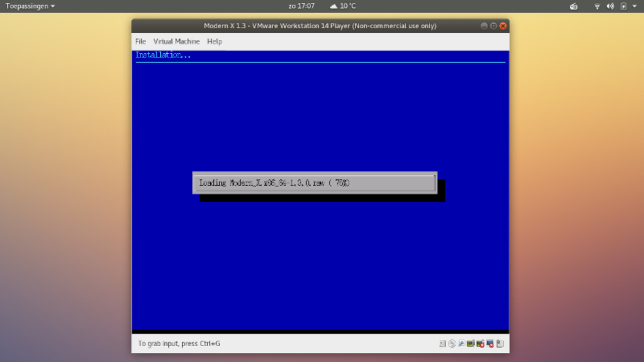Click the battery charging icon

(x=623, y=6)
